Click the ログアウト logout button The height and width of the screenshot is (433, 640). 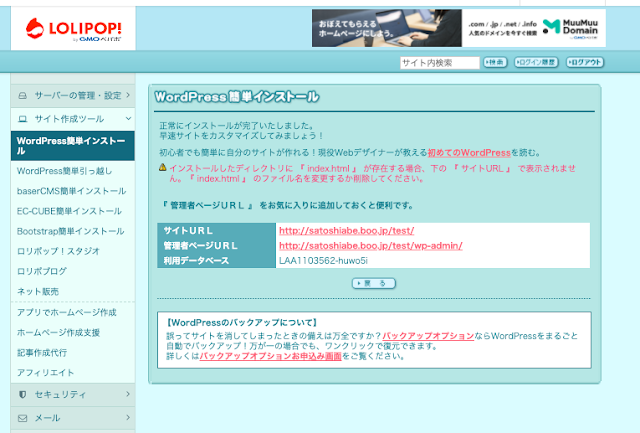[x=585, y=62]
